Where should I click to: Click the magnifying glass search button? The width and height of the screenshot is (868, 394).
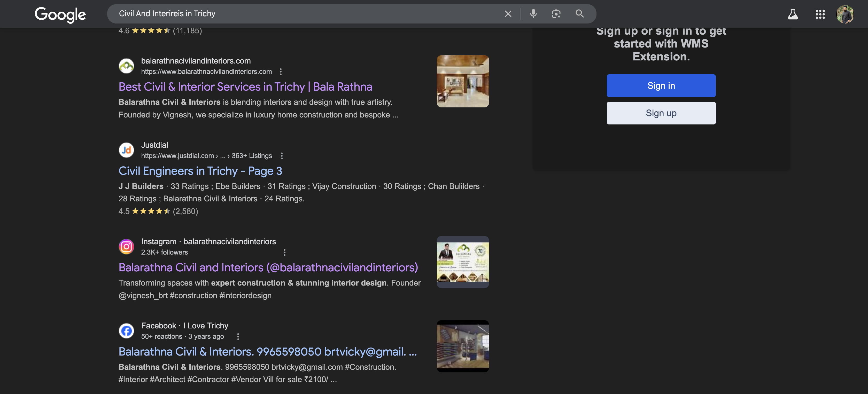pos(579,14)
